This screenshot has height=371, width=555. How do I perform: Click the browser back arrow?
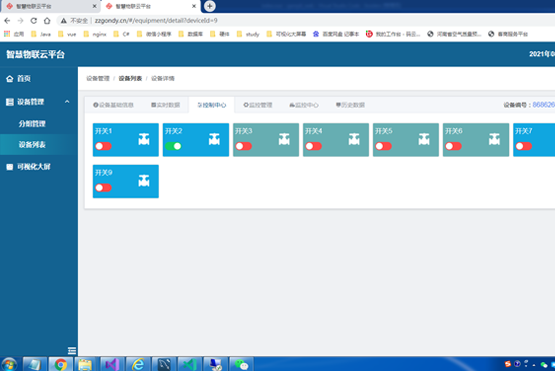click(7, 21)
